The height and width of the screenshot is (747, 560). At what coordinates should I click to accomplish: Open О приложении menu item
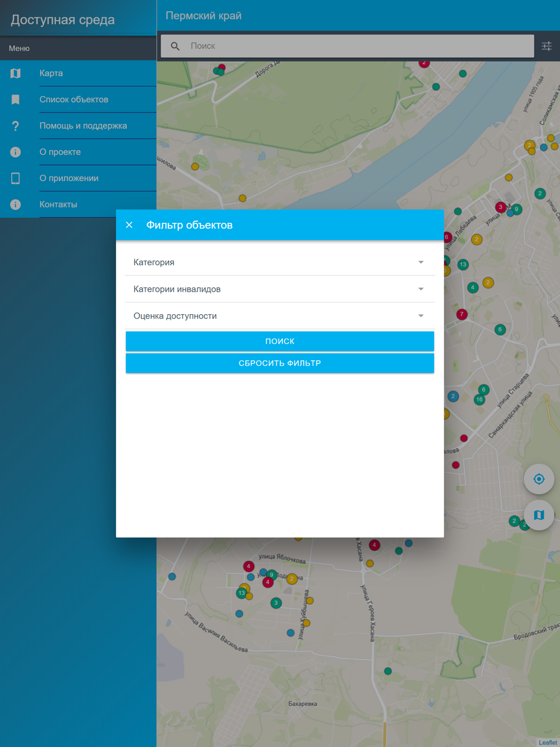[78, 179]
